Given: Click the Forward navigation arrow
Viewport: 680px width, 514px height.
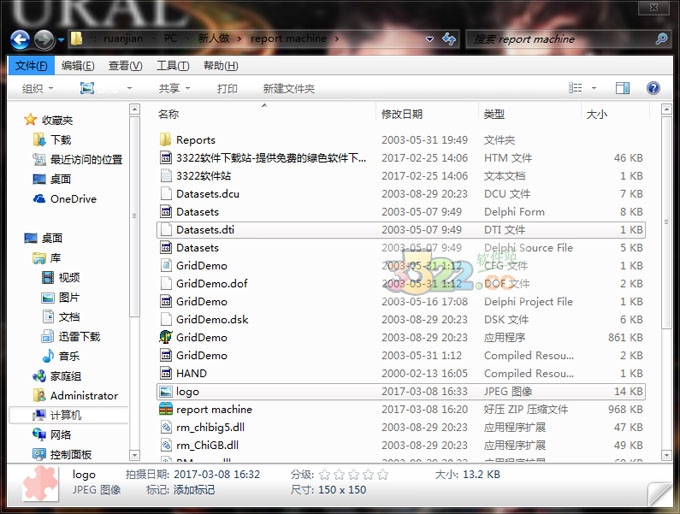Looking at the screenshot, I should [44, 39].
